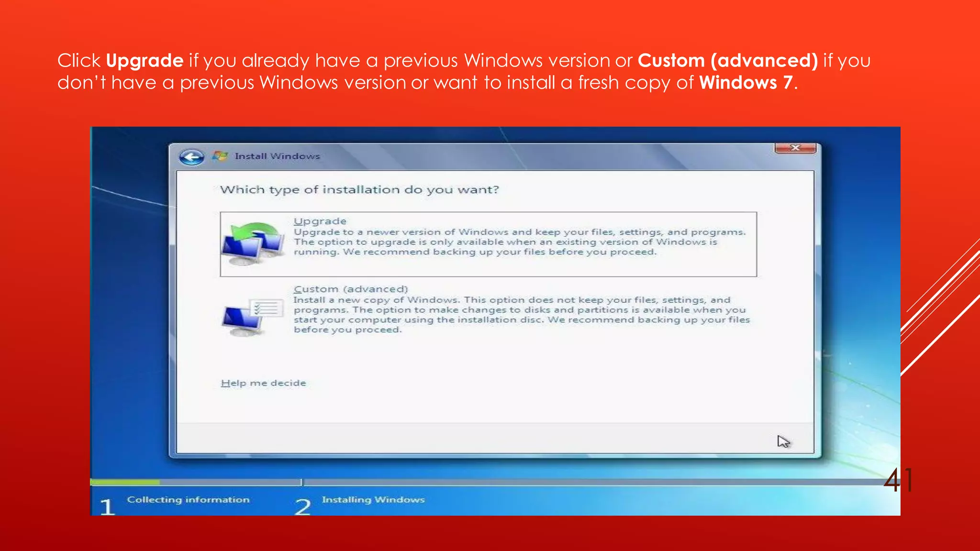Click the Upgrade computers icon

[253, 244]
